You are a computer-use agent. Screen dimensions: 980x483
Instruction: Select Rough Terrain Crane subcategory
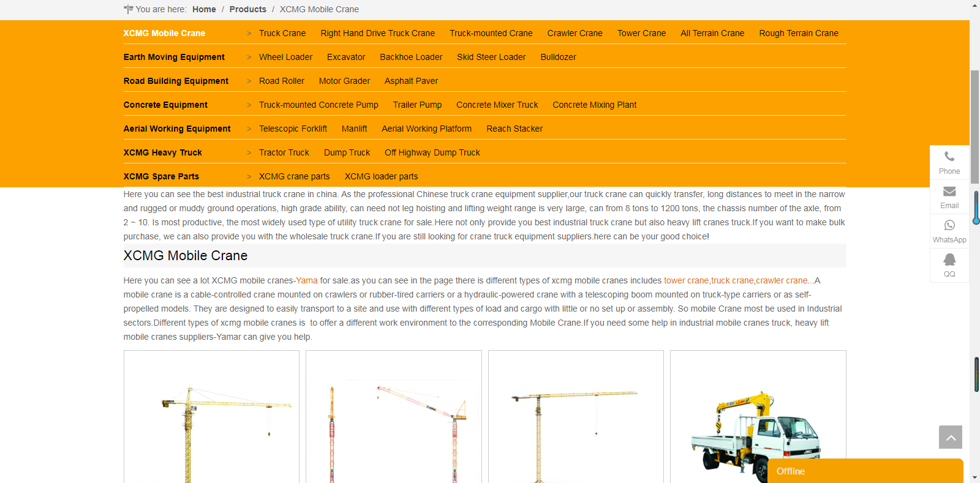pos(799,33)
